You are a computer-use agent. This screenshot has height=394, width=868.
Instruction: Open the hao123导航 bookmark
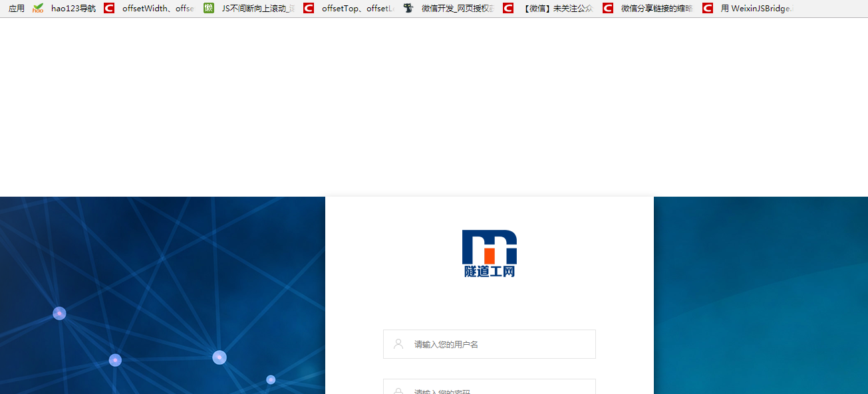coord(65,9)
